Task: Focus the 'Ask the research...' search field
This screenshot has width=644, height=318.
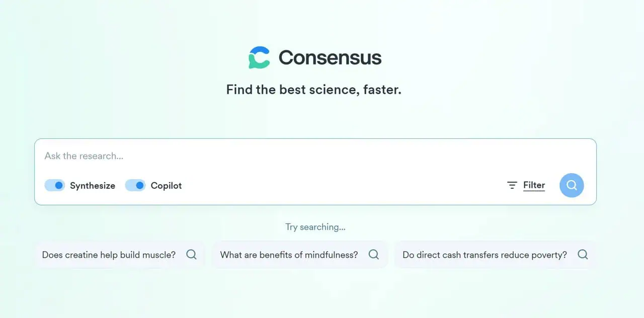Action: point(302,156)
